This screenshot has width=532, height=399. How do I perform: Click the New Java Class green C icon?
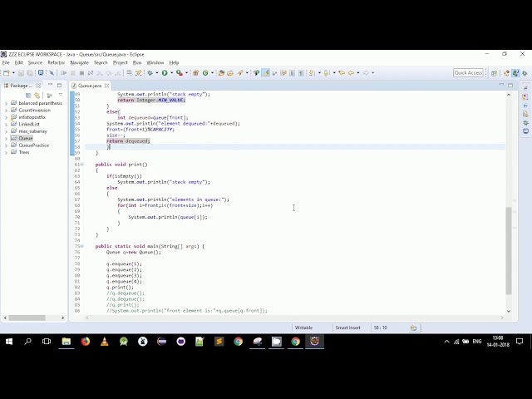click(x=205, y=72)
